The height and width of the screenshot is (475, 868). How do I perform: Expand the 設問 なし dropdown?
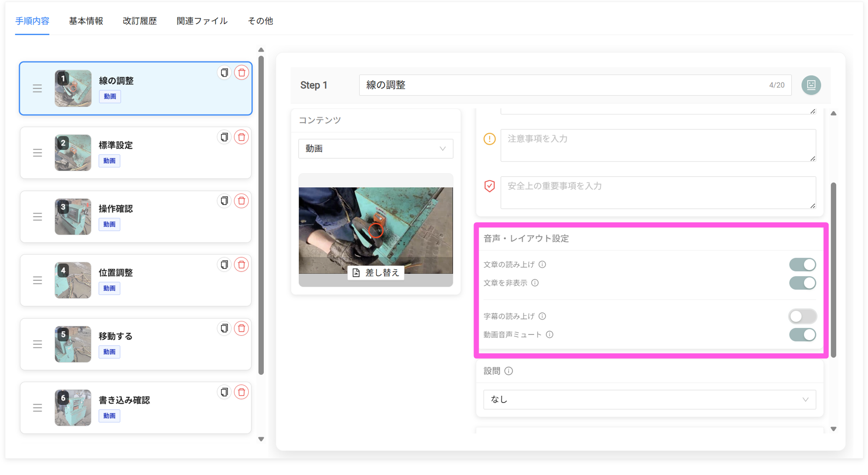tap(649, 400)
